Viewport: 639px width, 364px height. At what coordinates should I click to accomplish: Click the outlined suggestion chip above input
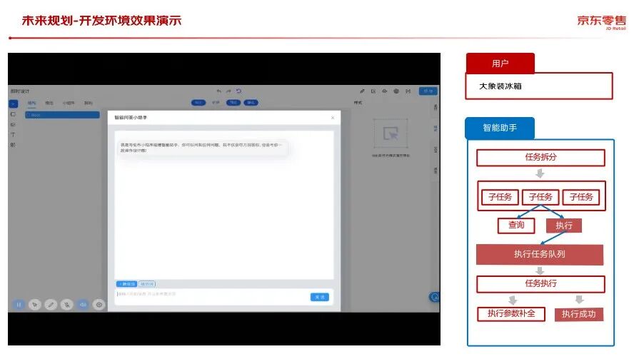(147, 283)
